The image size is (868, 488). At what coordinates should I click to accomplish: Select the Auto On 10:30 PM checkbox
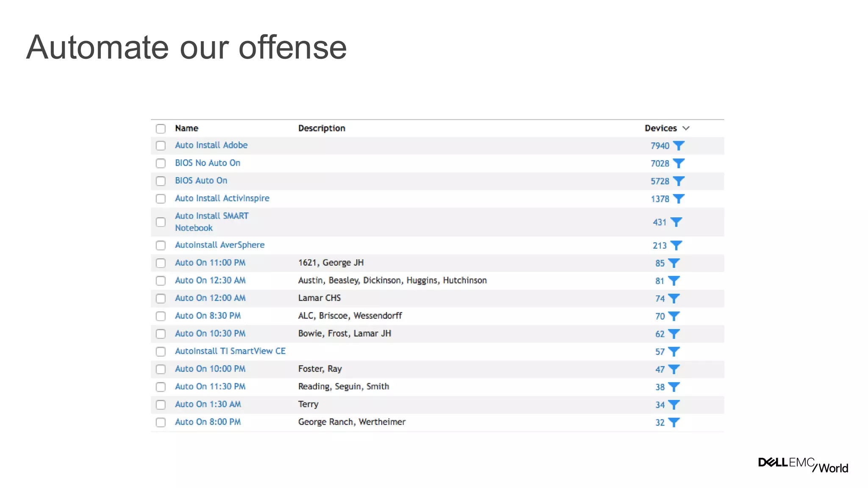pos(161,334)
